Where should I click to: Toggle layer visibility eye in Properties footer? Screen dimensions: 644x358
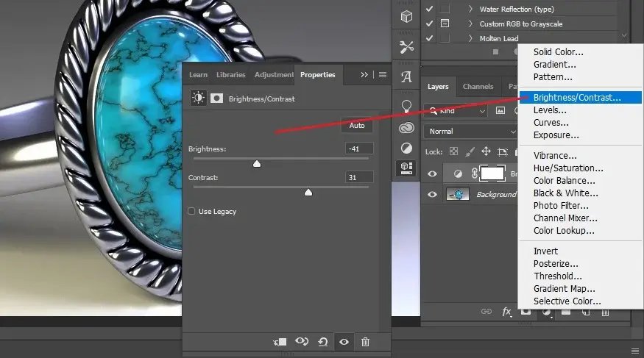(x=344, y=342)
